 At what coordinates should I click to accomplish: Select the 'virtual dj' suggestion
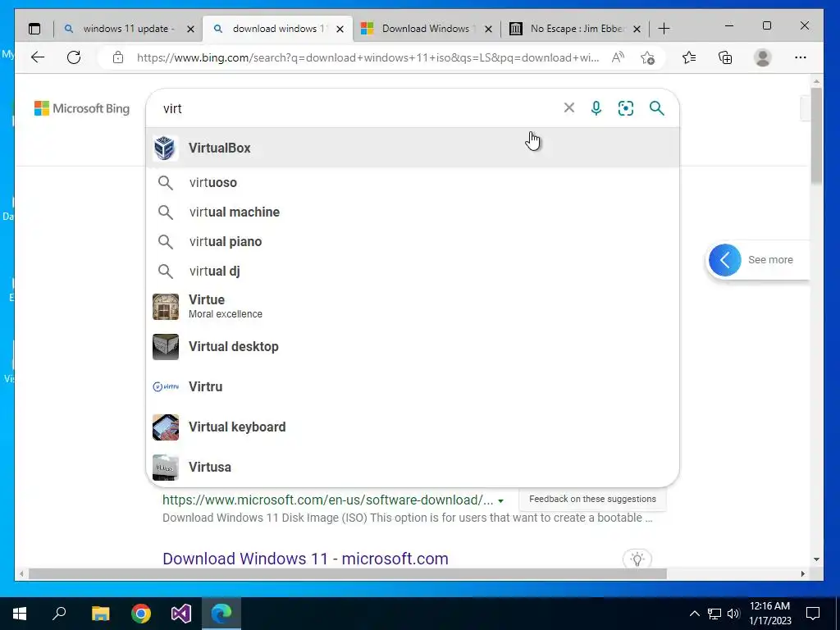coord(413,271)
